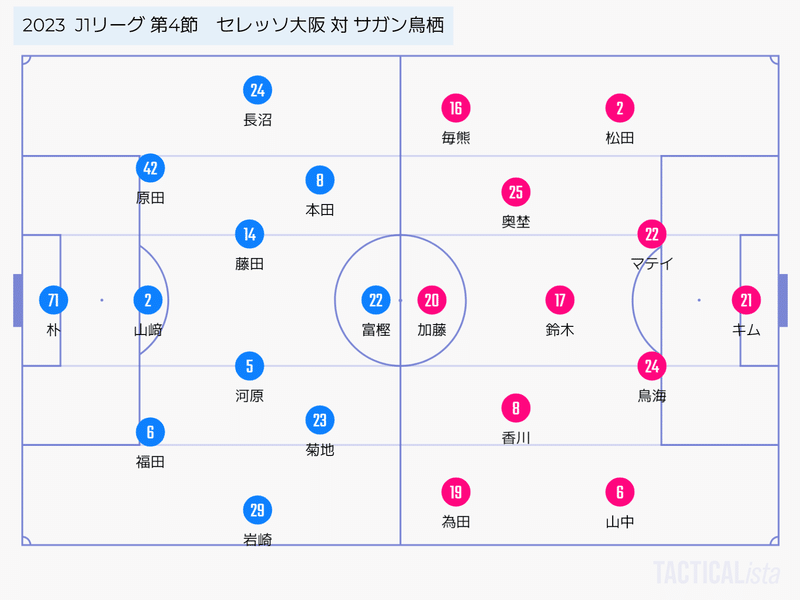Click blue goalkeeper 71 朴 marker
The width and height of the screenshot is (800, 600).
[53, 300]
